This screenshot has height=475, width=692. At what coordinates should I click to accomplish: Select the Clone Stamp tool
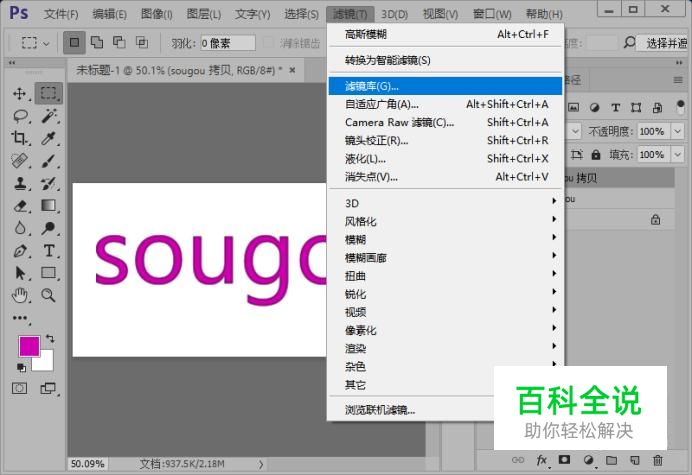tap(19, 183)
